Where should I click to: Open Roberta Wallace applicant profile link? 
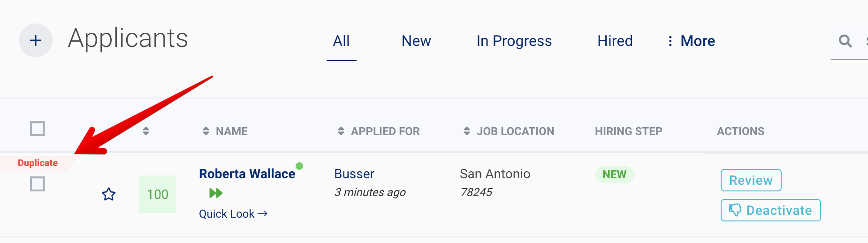pyautogui.click(x=247, y=174)
